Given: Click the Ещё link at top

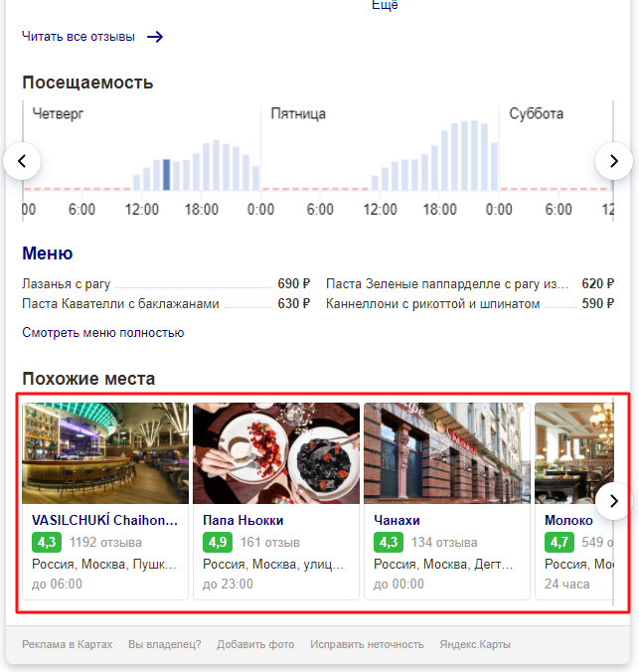Looking at the screenshot, I should (x=385, y=5).
